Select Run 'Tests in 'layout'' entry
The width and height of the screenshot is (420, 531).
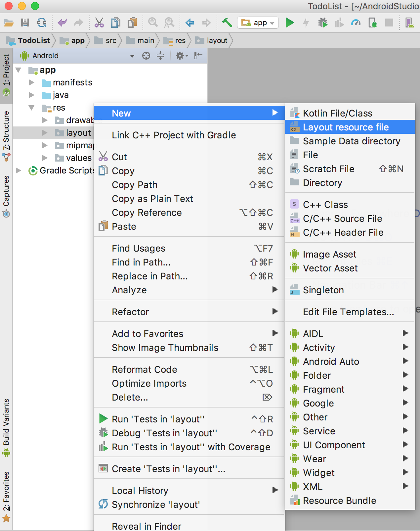[189, 419]
